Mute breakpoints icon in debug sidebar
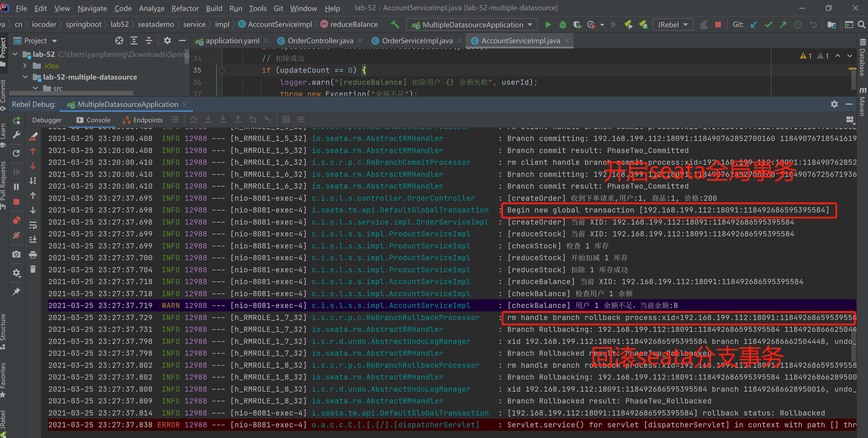The image size is (868, 438). click(16, 235)
